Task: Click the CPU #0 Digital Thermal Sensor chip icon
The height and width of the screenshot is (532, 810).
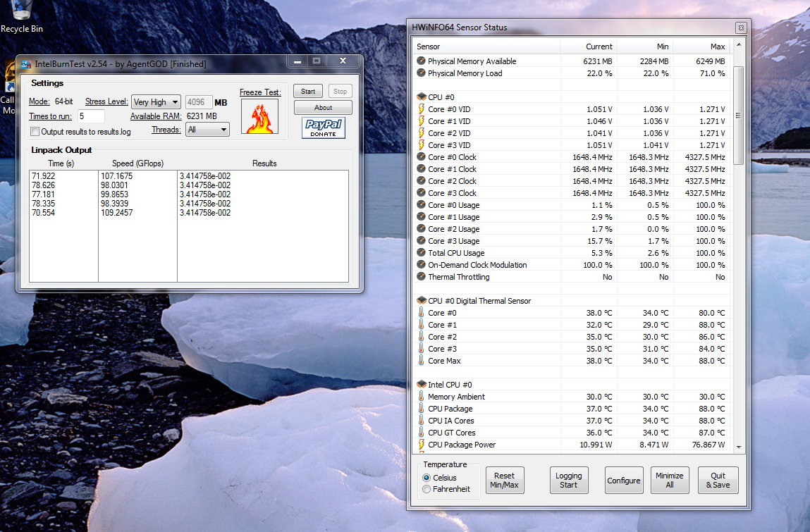Action: tap(422, 300)
